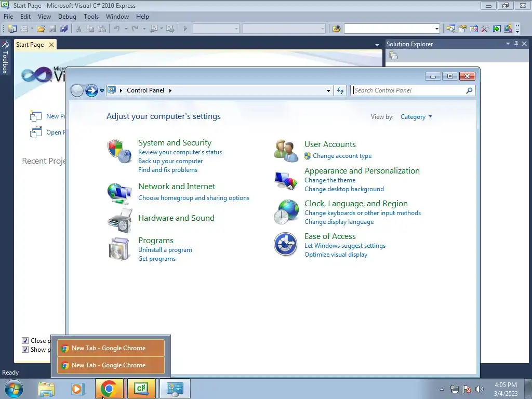532x399 pixels.
Task: Click the Save All toolbar icon
Action: (64, 29)
